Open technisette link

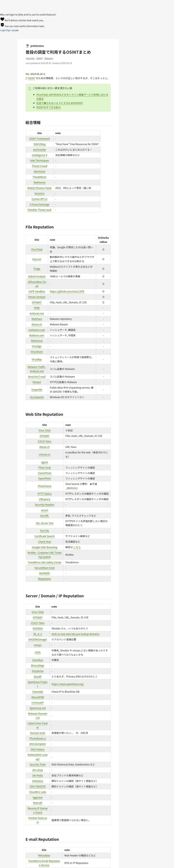coord(40,150)
